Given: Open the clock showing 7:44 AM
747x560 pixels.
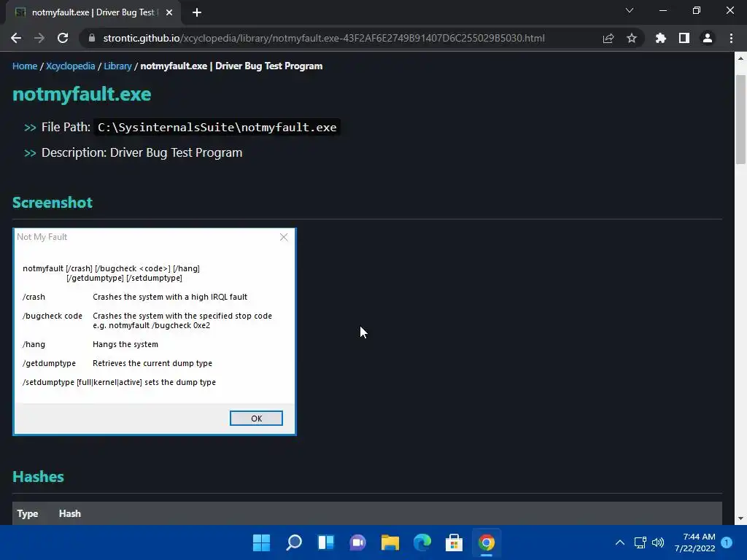Looking at the screenshot, I should pyautogui.click(x=694, y=542).
